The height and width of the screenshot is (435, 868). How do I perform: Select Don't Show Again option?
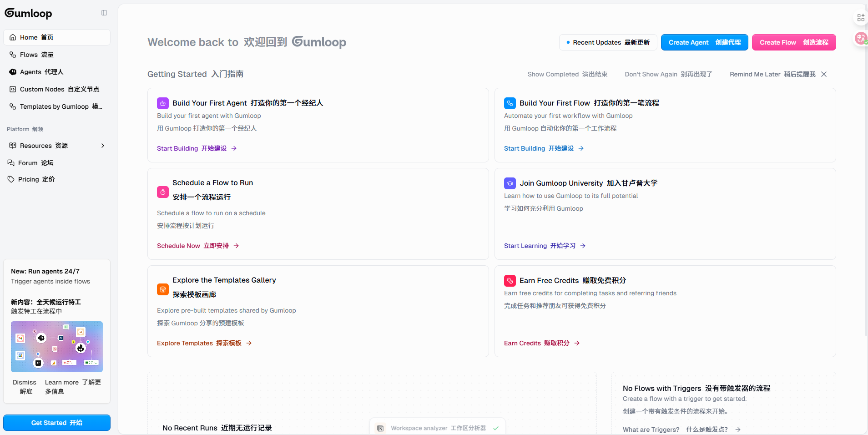click(668, 74)
